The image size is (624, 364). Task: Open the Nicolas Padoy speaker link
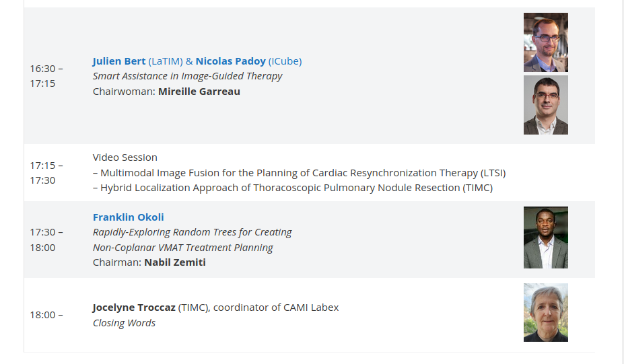coord(230,61)
